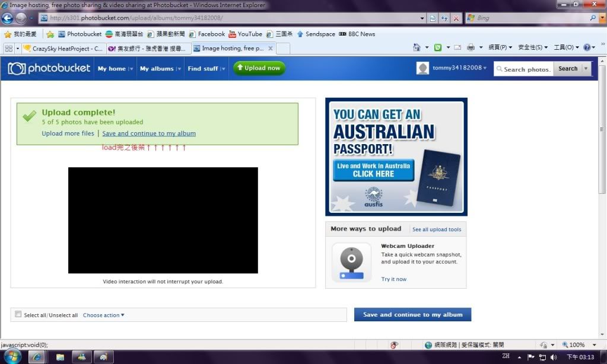Click the Australian passport advertisement banner
Screen dimensions: 607x364
(x=396, y=157)
